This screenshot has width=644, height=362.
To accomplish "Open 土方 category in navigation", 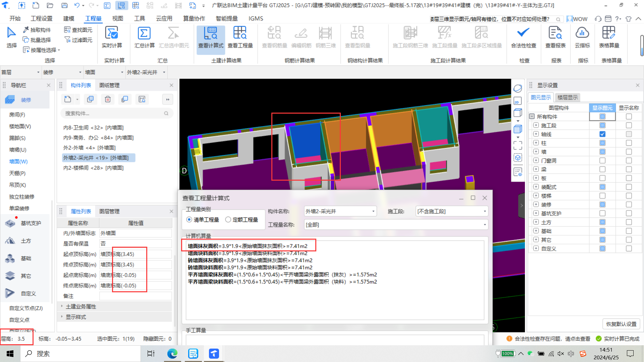I will (25, 241).
